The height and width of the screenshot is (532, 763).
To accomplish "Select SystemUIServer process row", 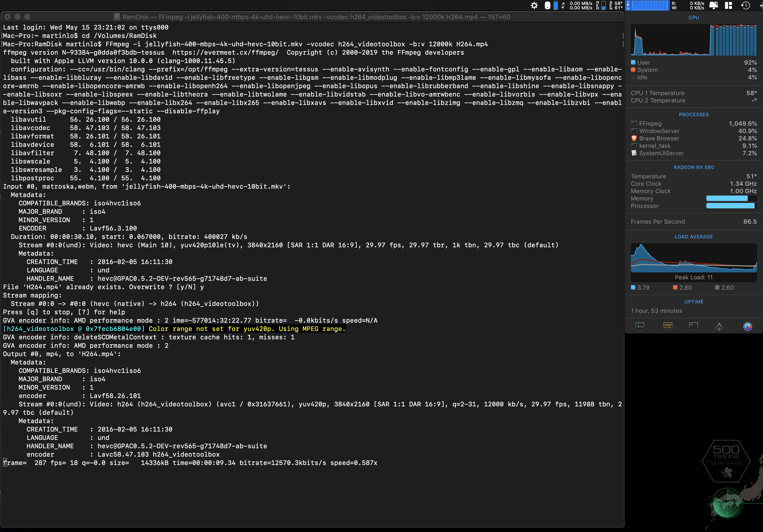I will [694, 153].
